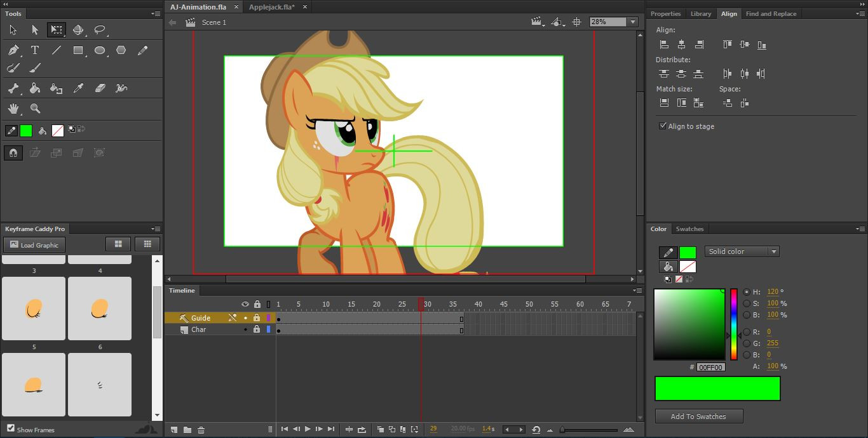Image resolution: width=868 pixels, height=438 pixels.
Task: Toggle lock on the Char layer
Action: click(x=257, y=329)
